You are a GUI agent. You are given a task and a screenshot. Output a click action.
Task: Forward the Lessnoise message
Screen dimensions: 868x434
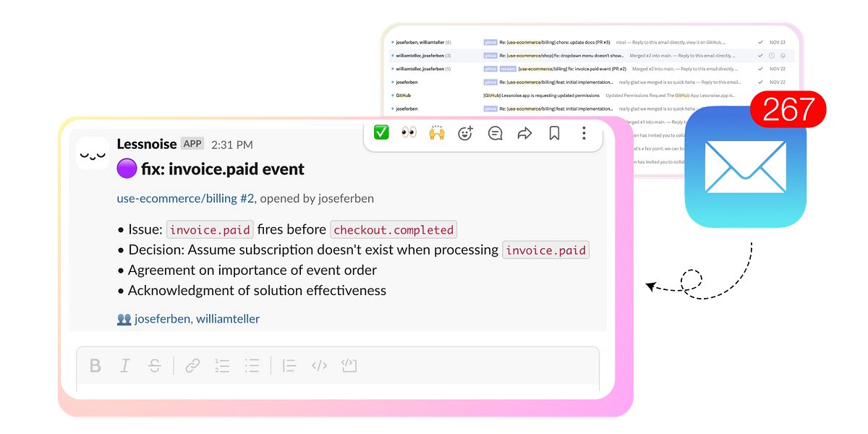click(x=524, y=133)
